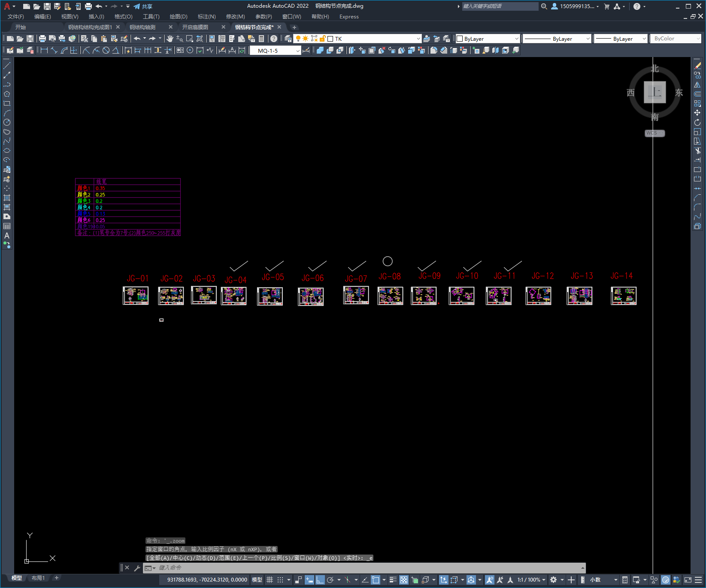Image resolution: width=706 pixels, height=588 pixels.
Task: Click the 模型 button in status bar
Action: coord(257,580)
